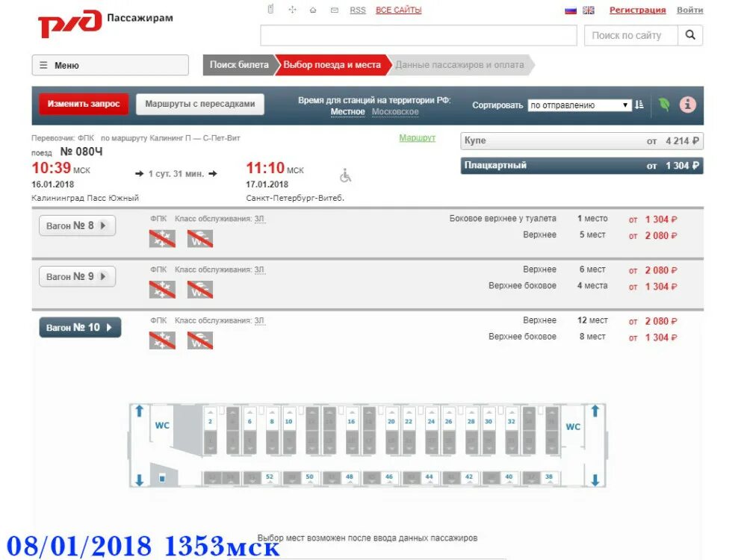The width and height of the screenshot is (747, 560).
Task: Expand the Плацкартный fare section
Action: tap(581, 165)
